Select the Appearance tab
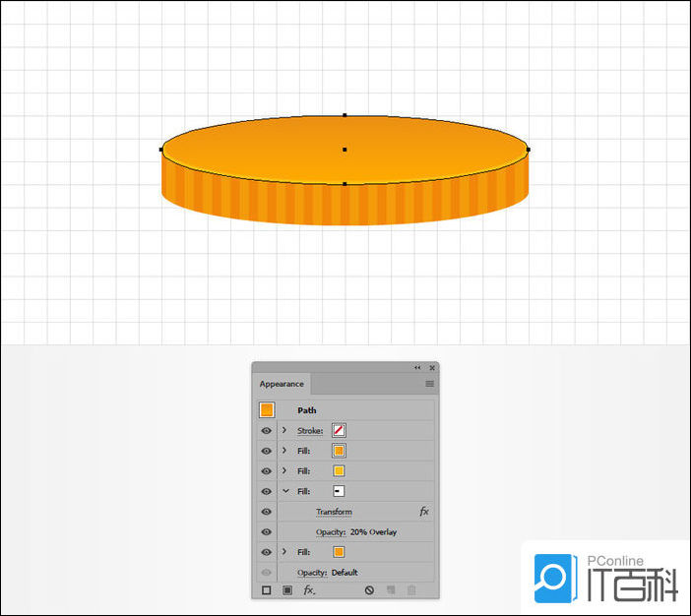Screen dimensions: 691x616 click(x=282, y=384)
